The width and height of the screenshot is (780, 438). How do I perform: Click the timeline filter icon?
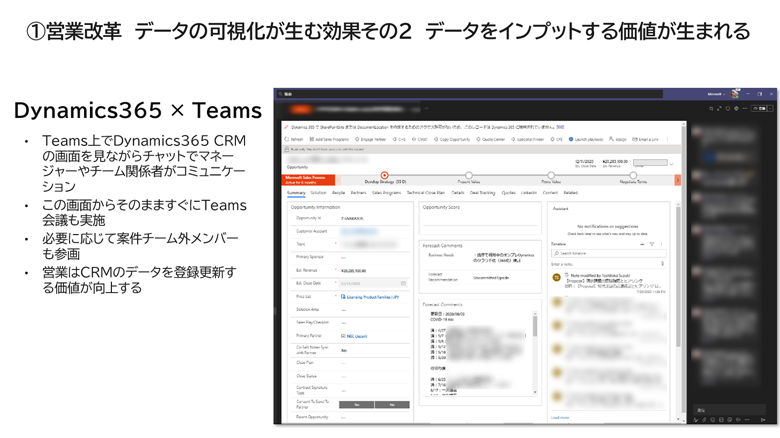click(x=652, y=244)
